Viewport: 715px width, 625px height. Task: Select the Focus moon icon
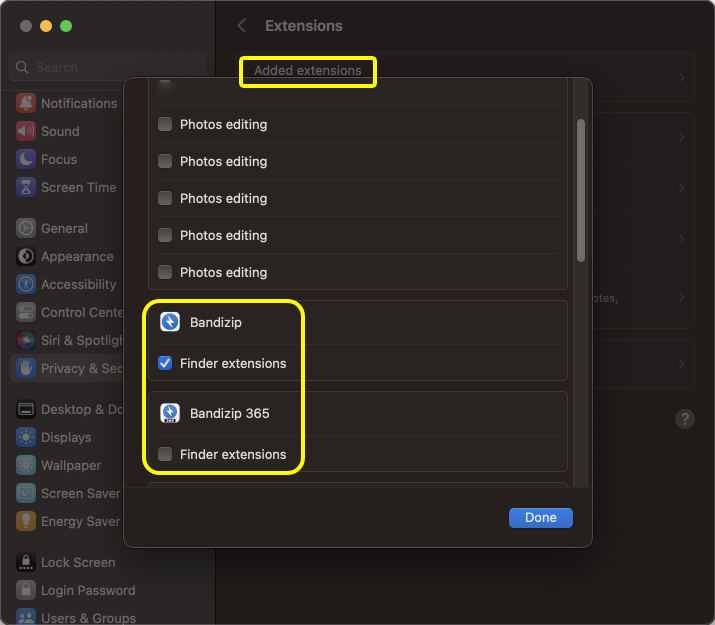25,159
